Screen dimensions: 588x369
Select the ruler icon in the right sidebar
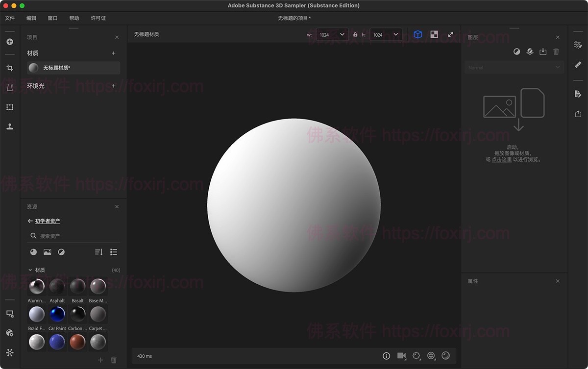tap(578, 64)
